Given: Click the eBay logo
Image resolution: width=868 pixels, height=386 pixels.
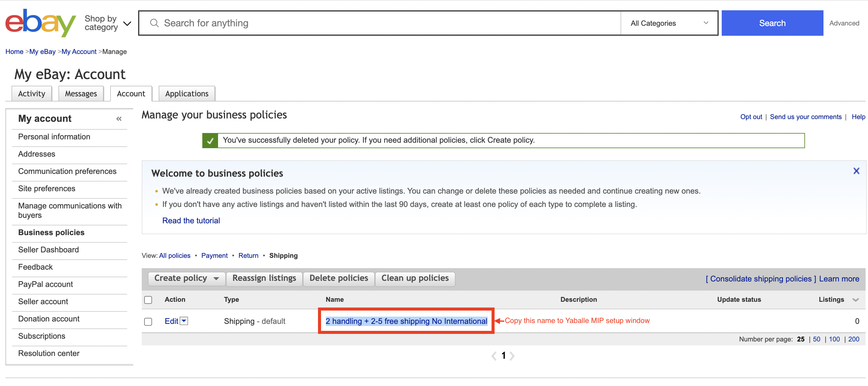Looking at the screenshot, I should click(x=41, y=23).
